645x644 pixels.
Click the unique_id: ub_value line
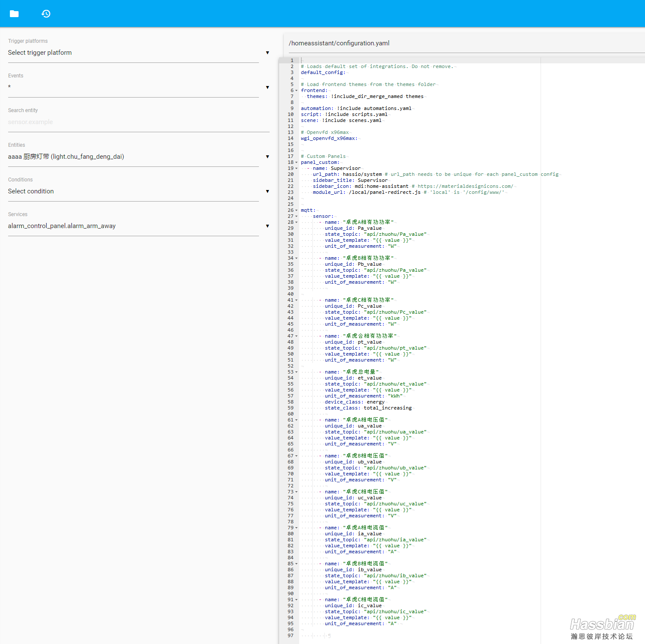(x=353, y=462)
